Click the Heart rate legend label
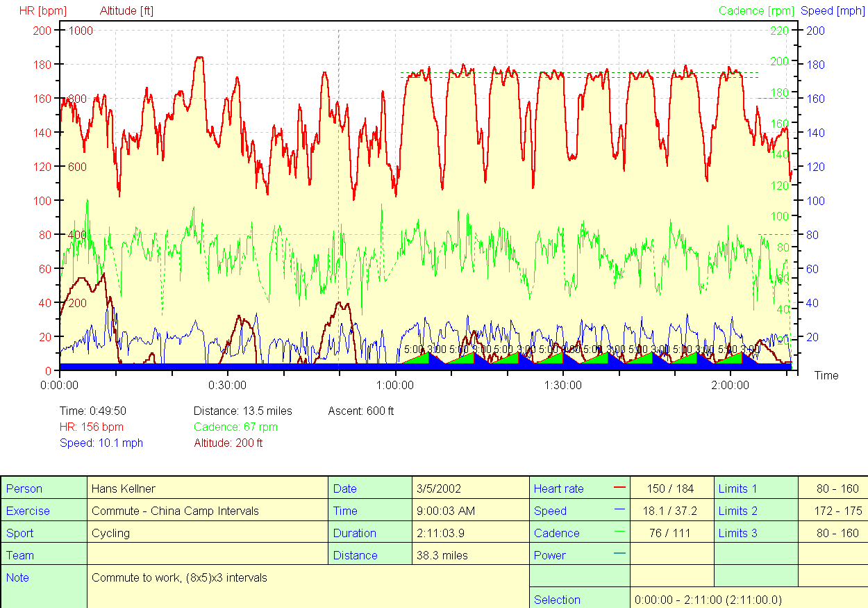Image resolution: width=868 pixels, height=608 pixels. pos(559,488)
